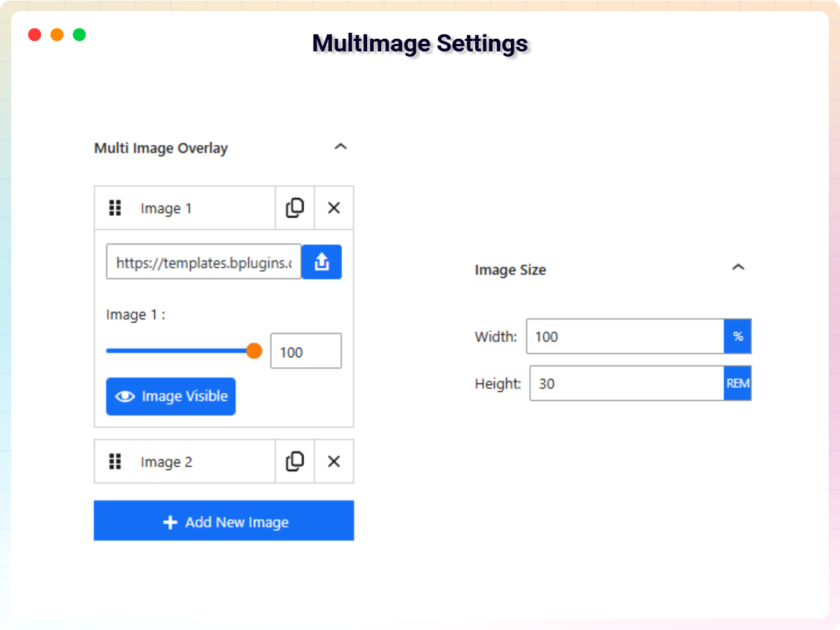Click the REM unit toggle beside Height
The width and height of the screenshot is (840, 630).
(x=738, y=383)
